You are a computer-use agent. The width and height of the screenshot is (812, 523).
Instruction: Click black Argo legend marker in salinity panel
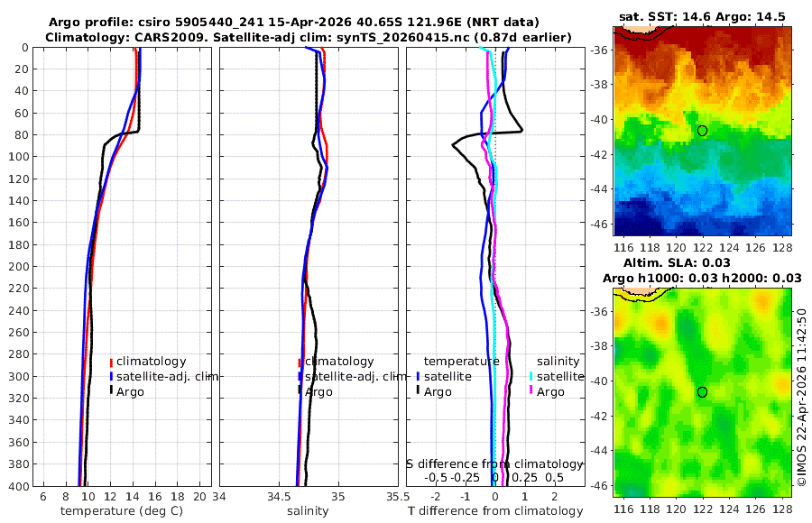coord(300,390)
